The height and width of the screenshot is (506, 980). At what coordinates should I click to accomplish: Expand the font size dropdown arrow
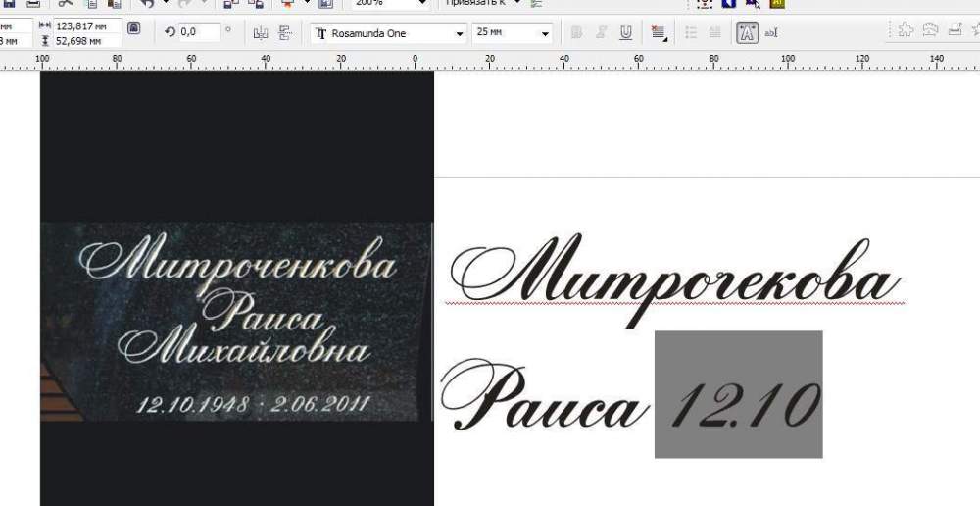click(546, 33)
